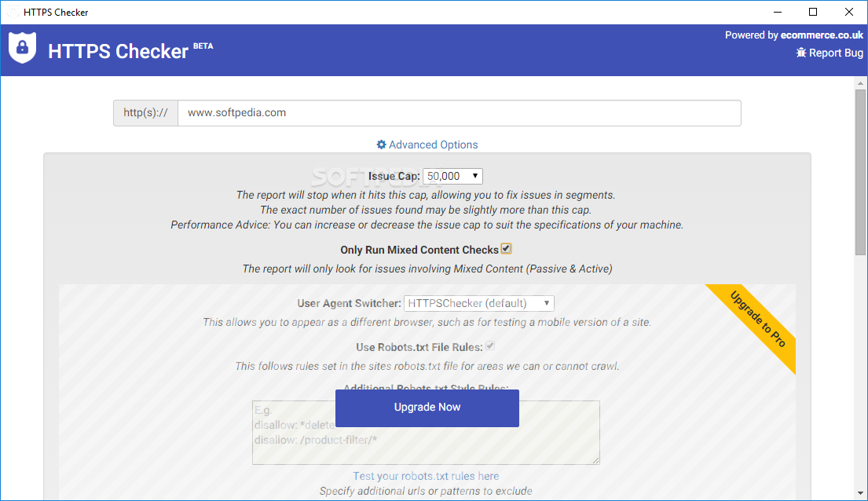868x501 pixels.
Task: Click the "User Agent Switcher:" label
Action: [x=349, y=303]
